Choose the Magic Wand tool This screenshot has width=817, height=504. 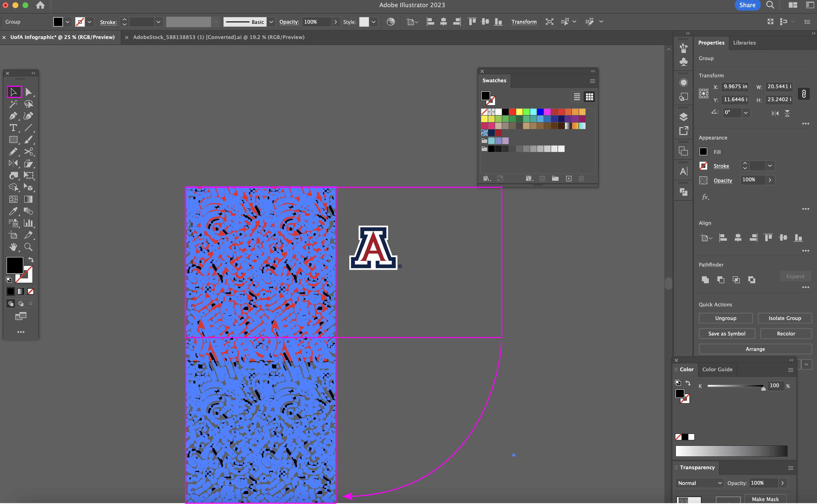pos(13,104)
